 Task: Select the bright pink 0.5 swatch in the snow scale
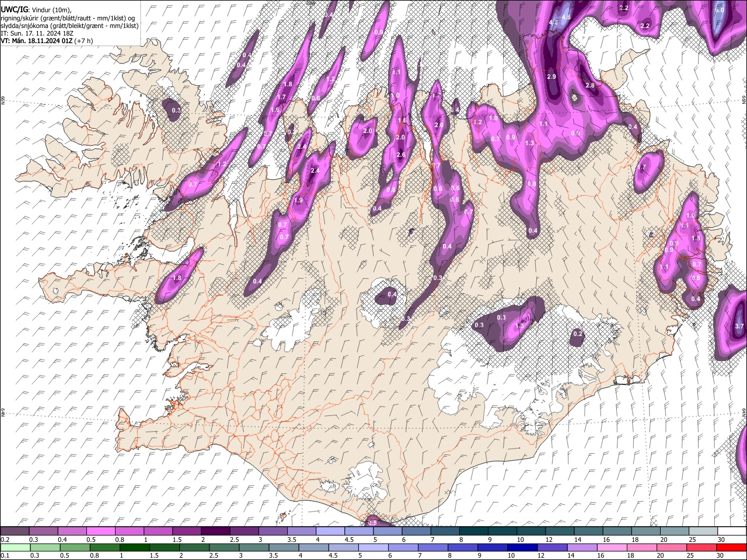[x=100, y=531]
